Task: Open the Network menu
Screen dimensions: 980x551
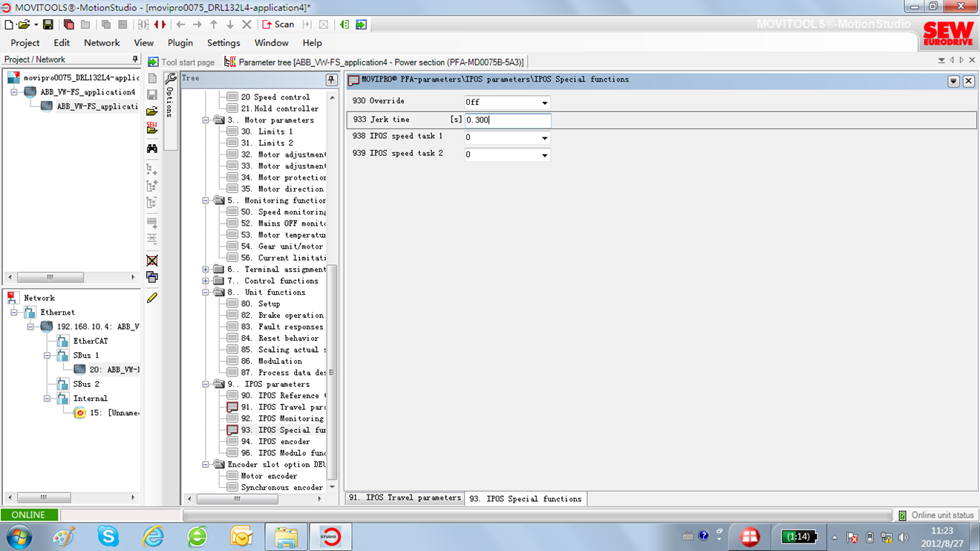Action: pos(102,43)
